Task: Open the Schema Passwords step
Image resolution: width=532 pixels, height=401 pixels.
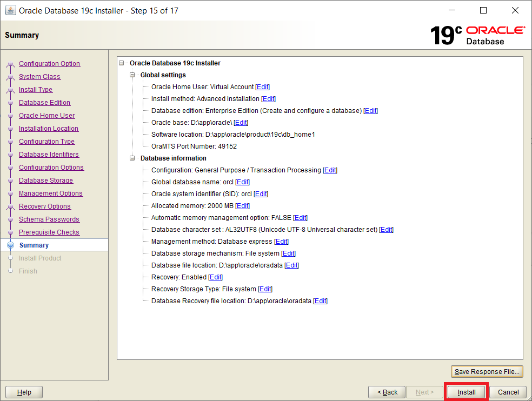Action: [x=49, y=219]
